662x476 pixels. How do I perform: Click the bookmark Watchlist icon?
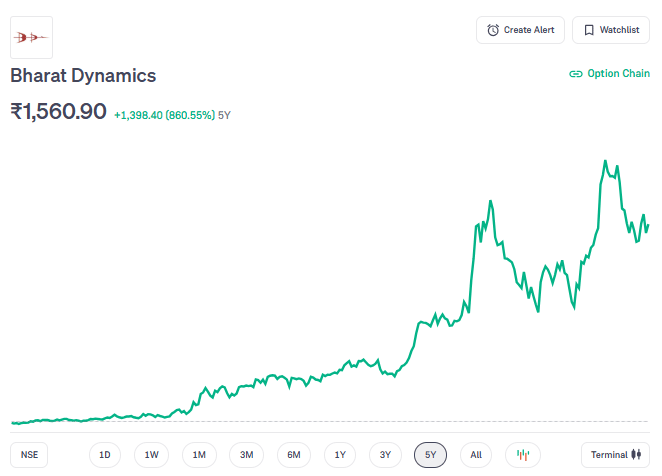coord(589,30)
